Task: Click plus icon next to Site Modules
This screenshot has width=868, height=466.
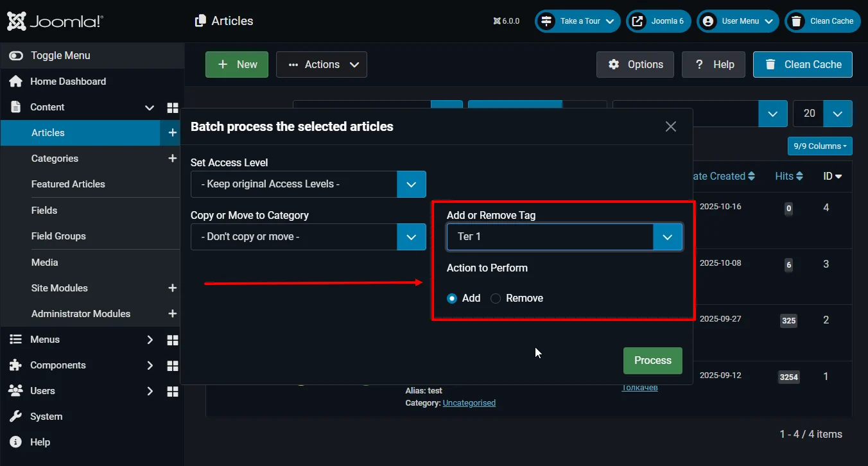Action: [172, 288]
